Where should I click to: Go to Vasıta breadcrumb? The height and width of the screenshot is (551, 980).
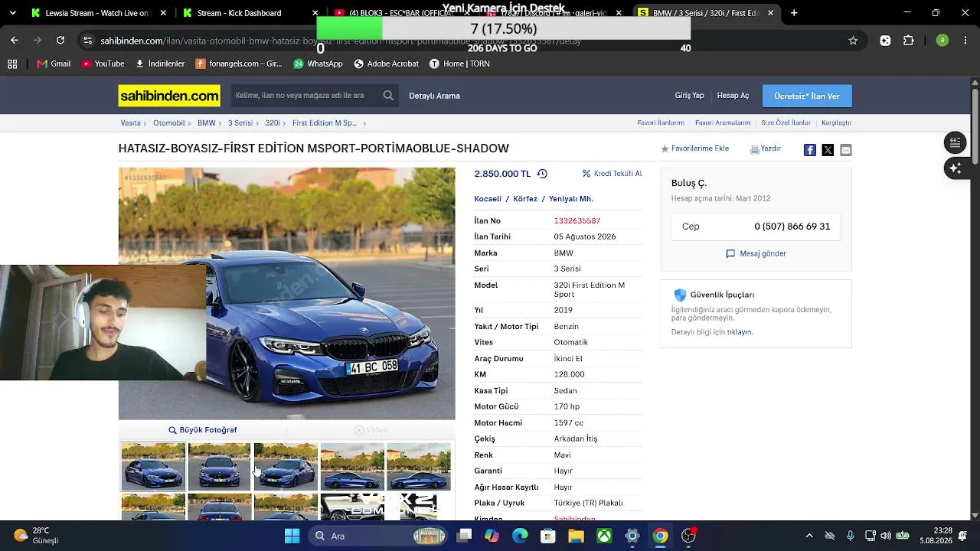click(x=130, y=122)
